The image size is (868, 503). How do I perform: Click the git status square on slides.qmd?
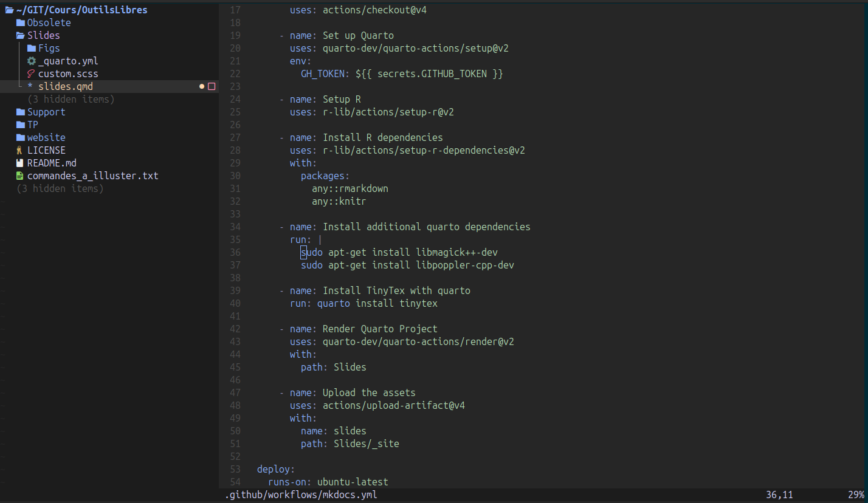[212, 87]
